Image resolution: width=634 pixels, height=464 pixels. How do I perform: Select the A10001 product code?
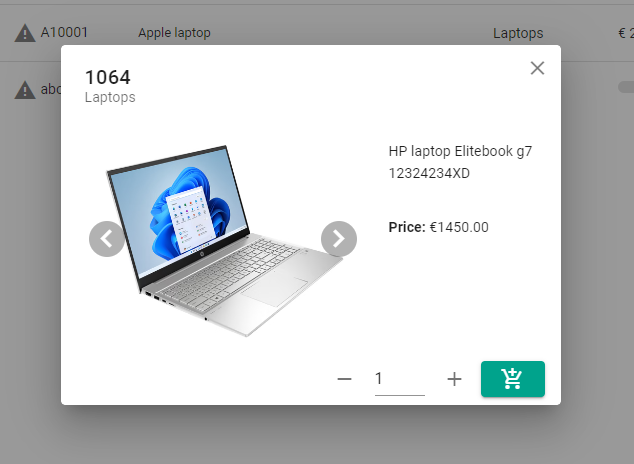(64, 32)
